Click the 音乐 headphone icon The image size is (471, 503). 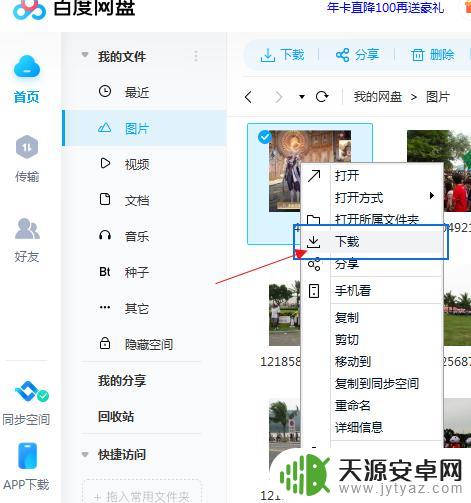pyautogui.click(x=105, y=235)
